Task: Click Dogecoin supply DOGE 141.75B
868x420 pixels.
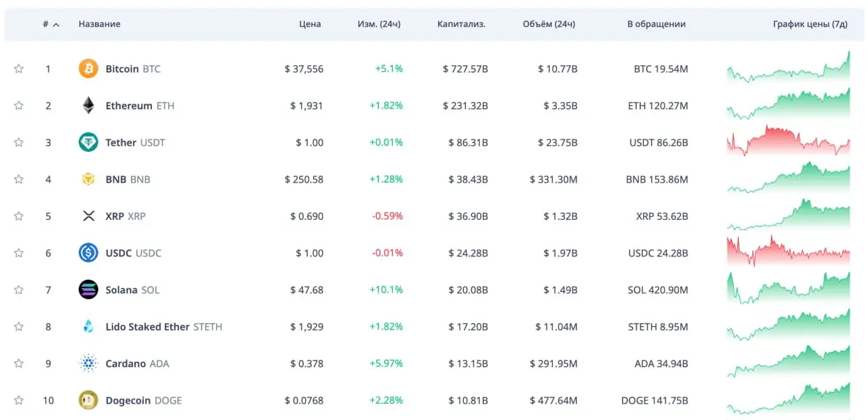Action: [x=654, y=400]
